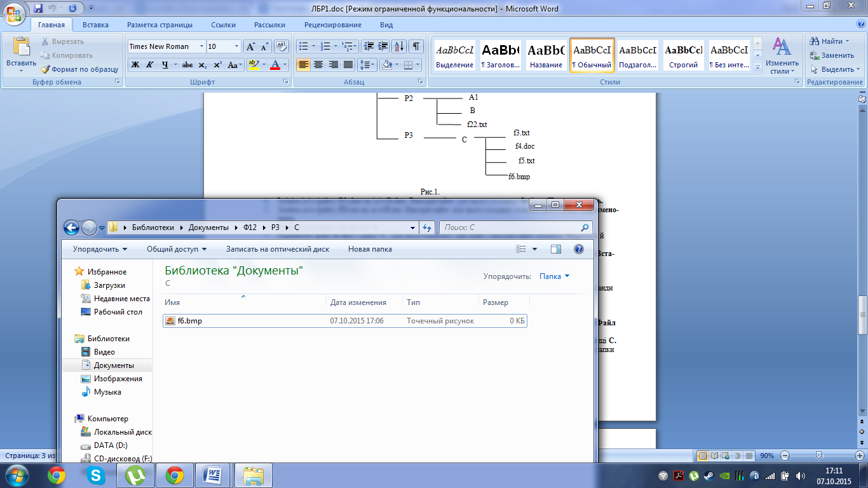Toggle italic formatting К

pos(150,65)
